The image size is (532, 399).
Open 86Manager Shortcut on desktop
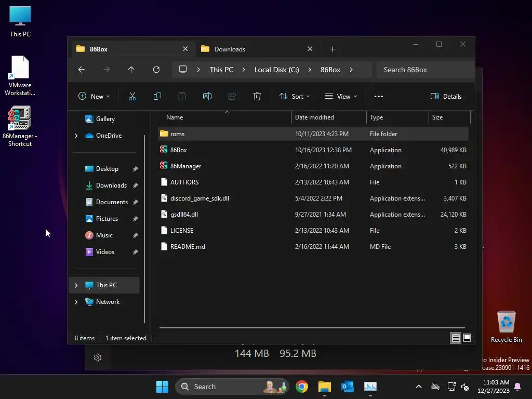20,126
